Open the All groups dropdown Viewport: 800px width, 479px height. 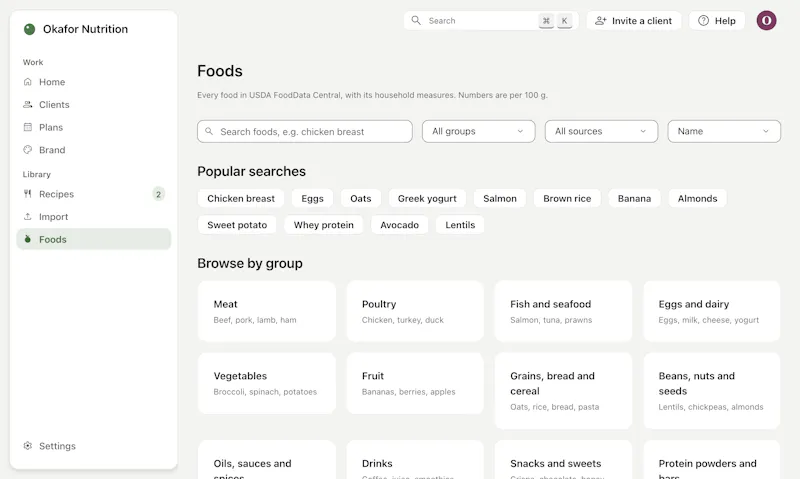click(x=479, y=131)
